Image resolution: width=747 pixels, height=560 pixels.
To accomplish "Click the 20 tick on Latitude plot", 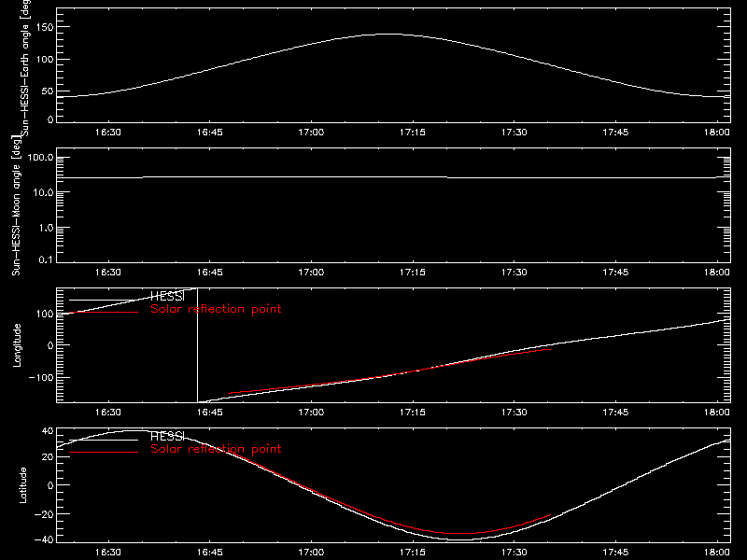I will tap(48, 456).
